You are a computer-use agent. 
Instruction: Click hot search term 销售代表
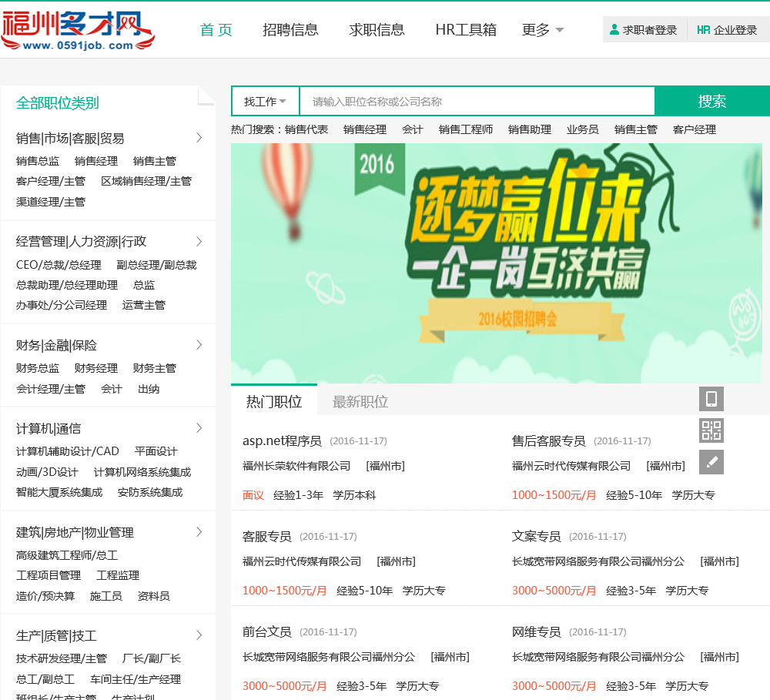tap(306, 129)
